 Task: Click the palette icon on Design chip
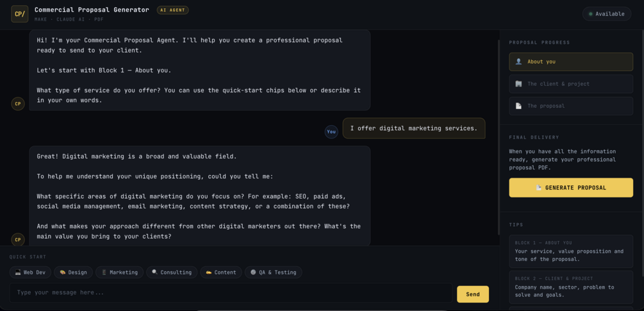tap(62, 273)
